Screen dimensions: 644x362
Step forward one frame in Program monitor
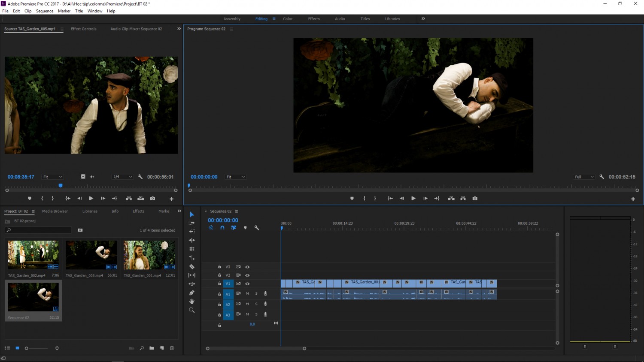[425, 199]
